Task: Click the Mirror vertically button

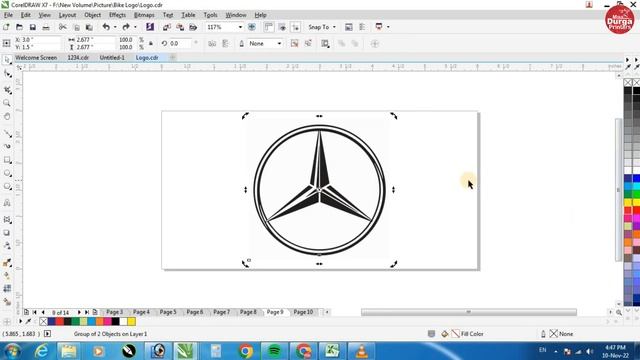Action: point(225,44)
